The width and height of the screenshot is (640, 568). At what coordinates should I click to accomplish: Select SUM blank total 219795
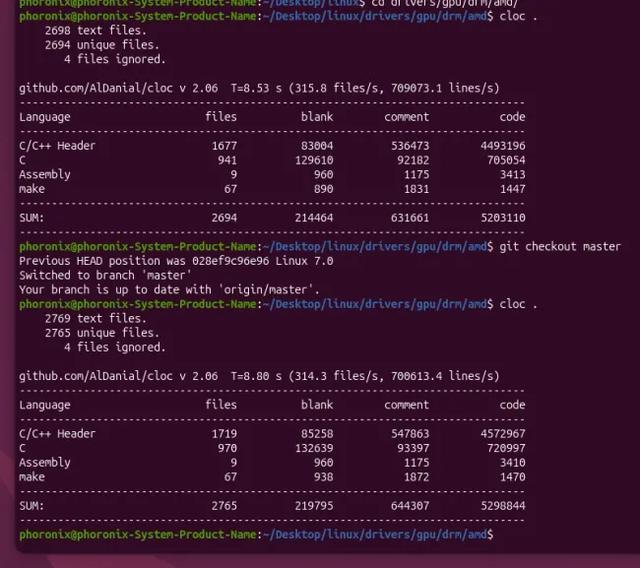314,506
